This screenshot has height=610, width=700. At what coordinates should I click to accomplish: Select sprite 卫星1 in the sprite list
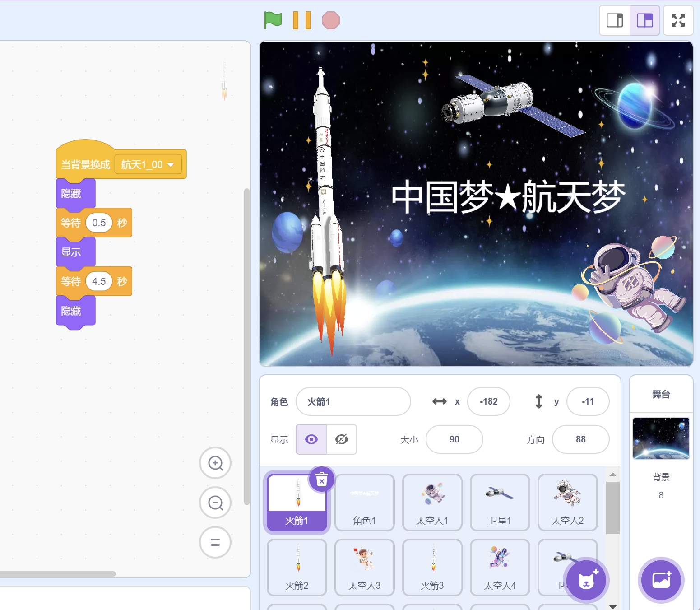[x=500, y=502]
